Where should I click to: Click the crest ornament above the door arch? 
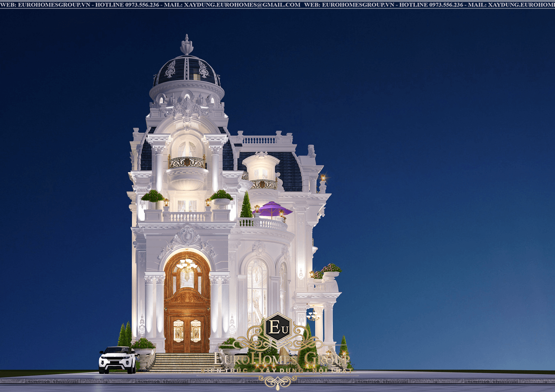[x=187, y=237]
